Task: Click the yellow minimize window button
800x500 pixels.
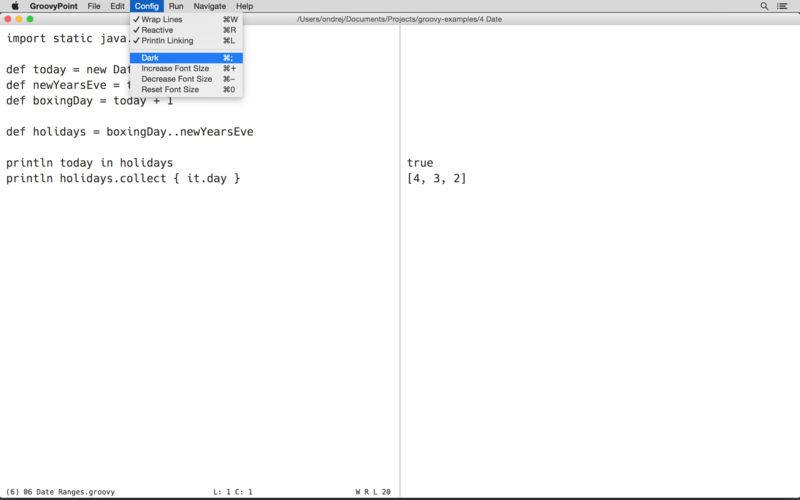Action: tap(19, 19)
